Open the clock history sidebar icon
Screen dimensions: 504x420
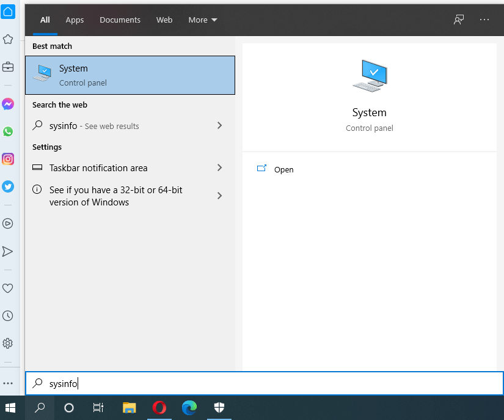pyautogui.click(x=8, y=315)
